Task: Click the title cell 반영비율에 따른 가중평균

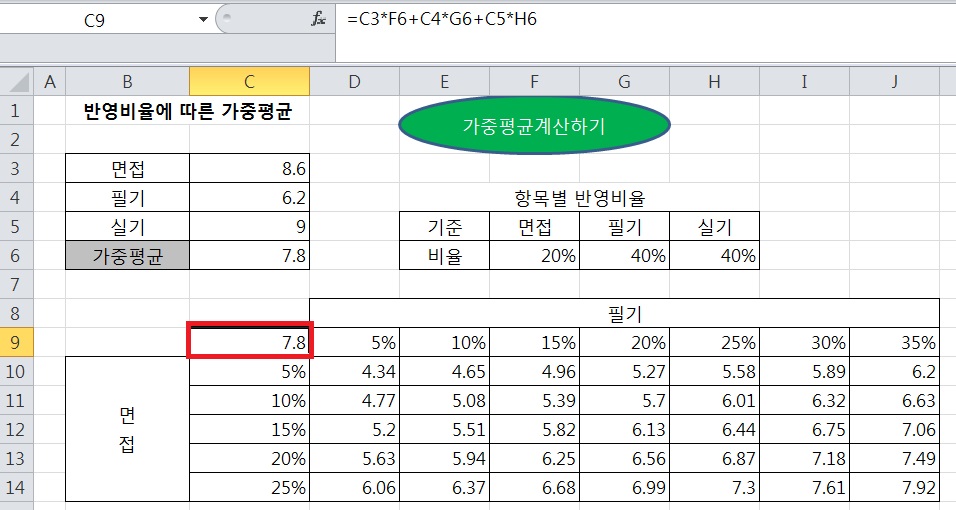Action: click(x=187, y=111)
